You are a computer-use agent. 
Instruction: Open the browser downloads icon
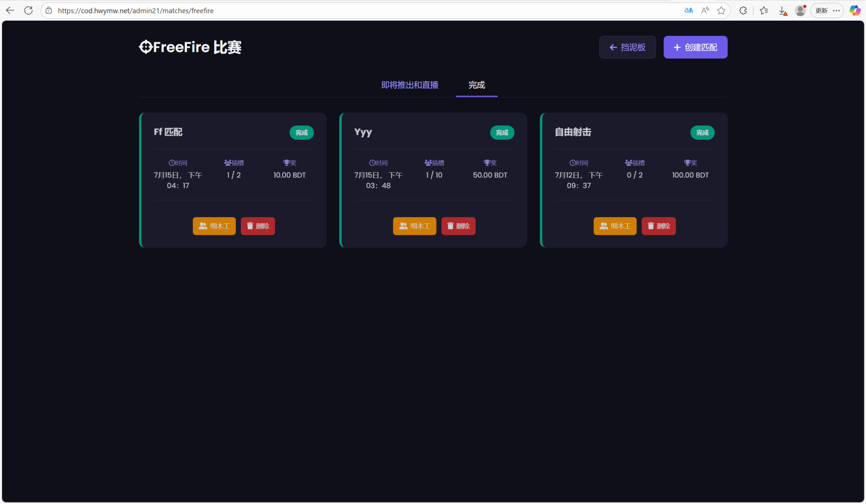[x=782, y=11]
